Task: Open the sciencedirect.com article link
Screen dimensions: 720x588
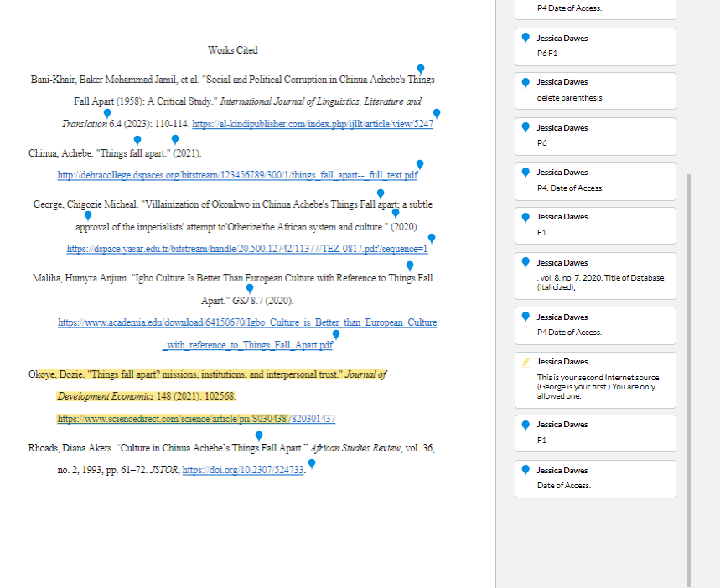Action: 196,419
